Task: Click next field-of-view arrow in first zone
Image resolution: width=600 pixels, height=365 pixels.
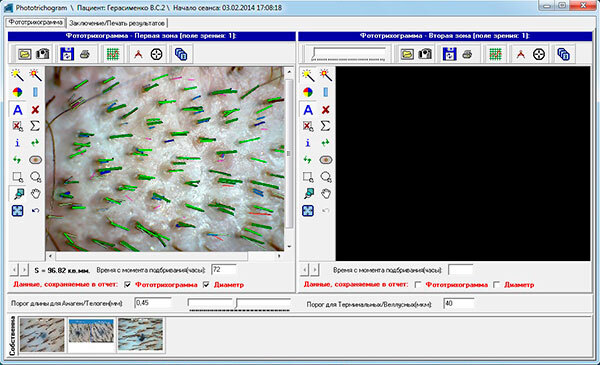Action: pos(24,270)
